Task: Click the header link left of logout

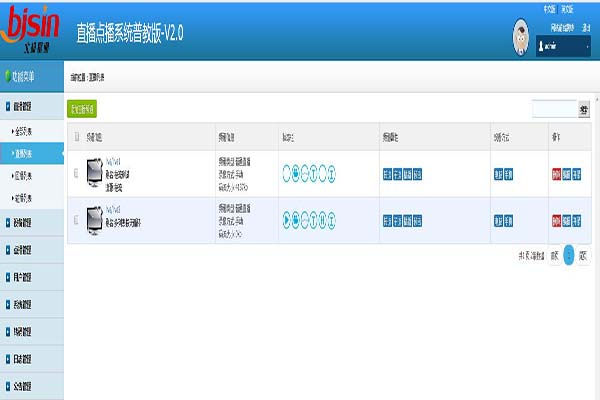Action: (562, 28)
